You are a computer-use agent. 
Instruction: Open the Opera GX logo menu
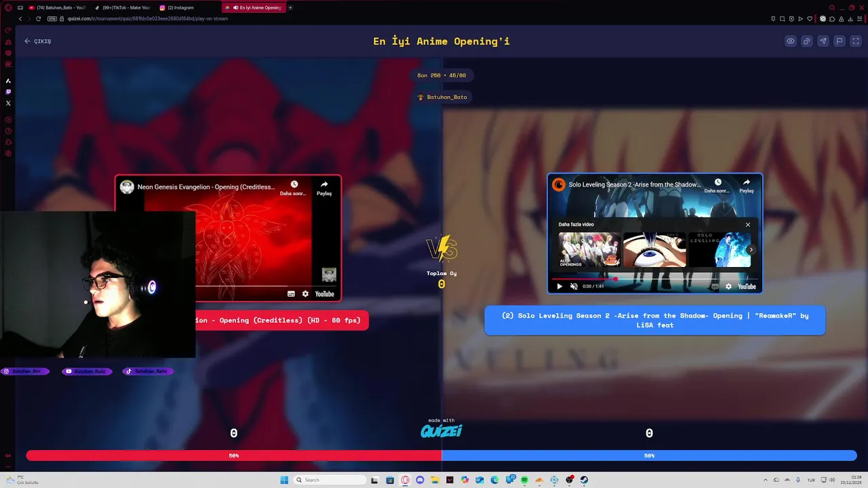click(x=8, y=7)
